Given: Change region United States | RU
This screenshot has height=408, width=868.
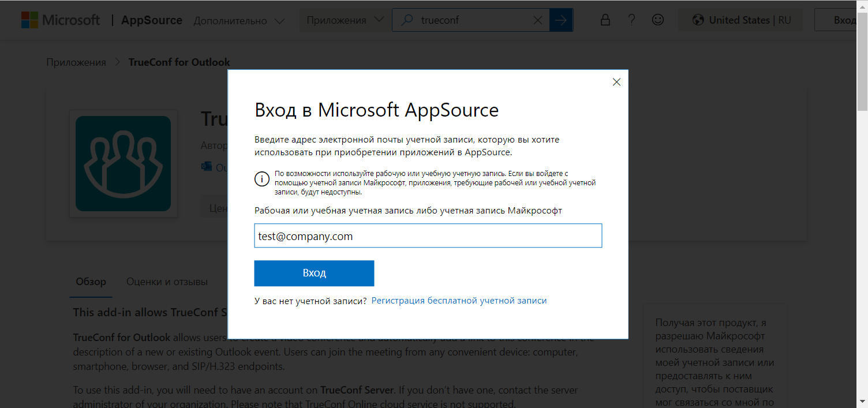Looking at the screenshot, I should 742,20.
